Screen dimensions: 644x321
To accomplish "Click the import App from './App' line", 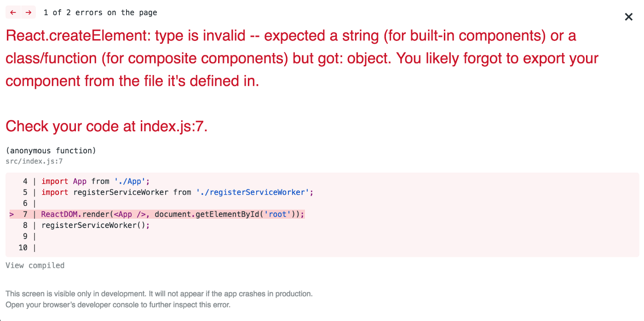I will tap(94, 181).
